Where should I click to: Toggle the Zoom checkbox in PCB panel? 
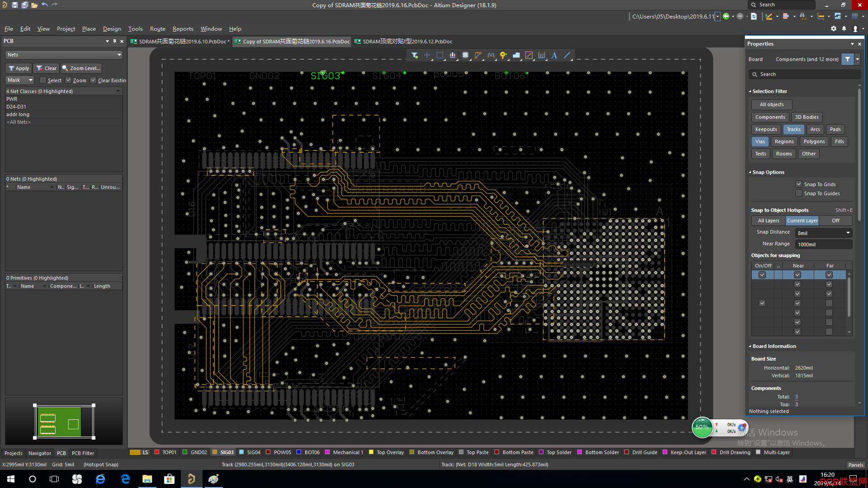(x=68, y=80)
